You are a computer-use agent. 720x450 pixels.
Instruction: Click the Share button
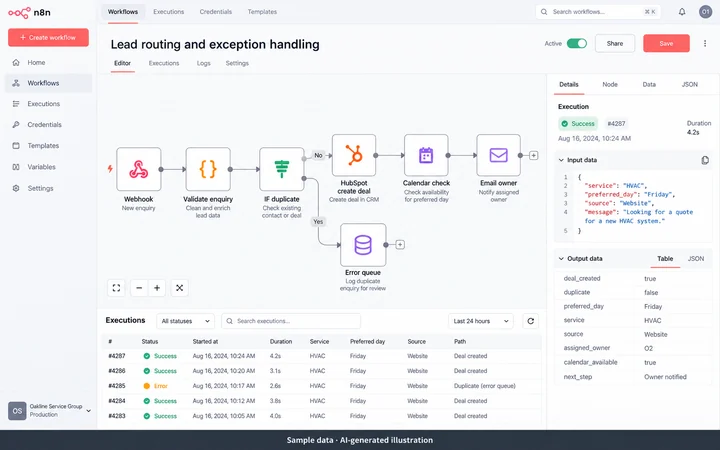615,44
